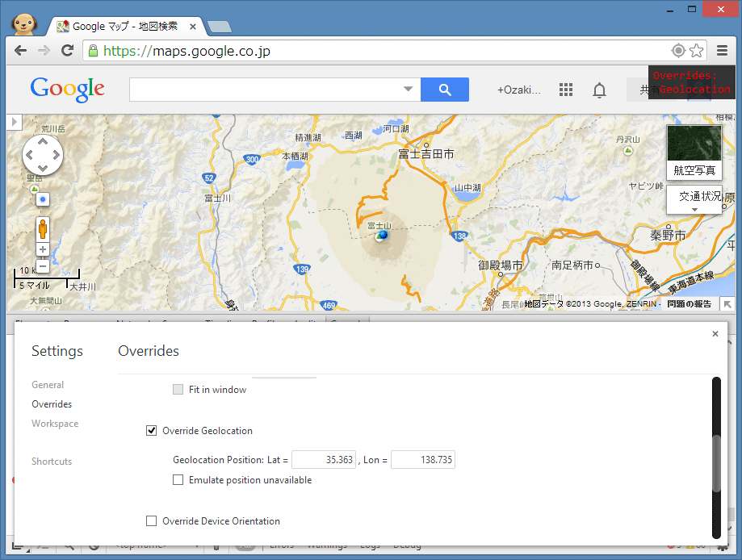Pan the map down with the compass arrow

tap(43, 168)
